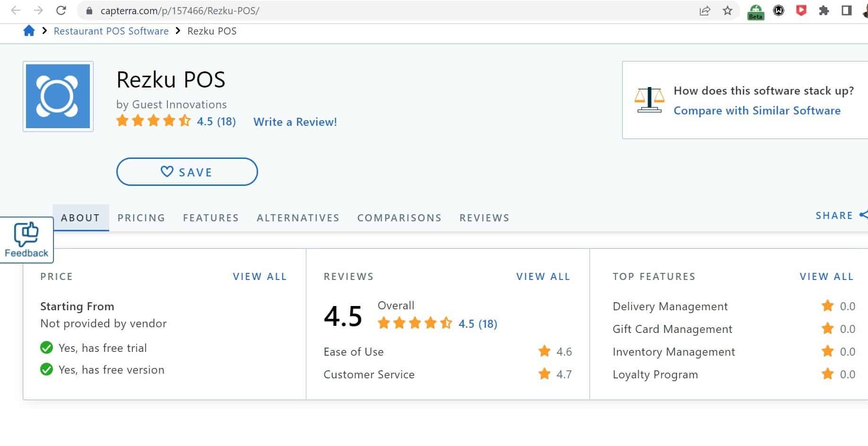This screenshot has height=446, width=868.
Task: Click Loyalty Program star icon
Action: point(827,374)
